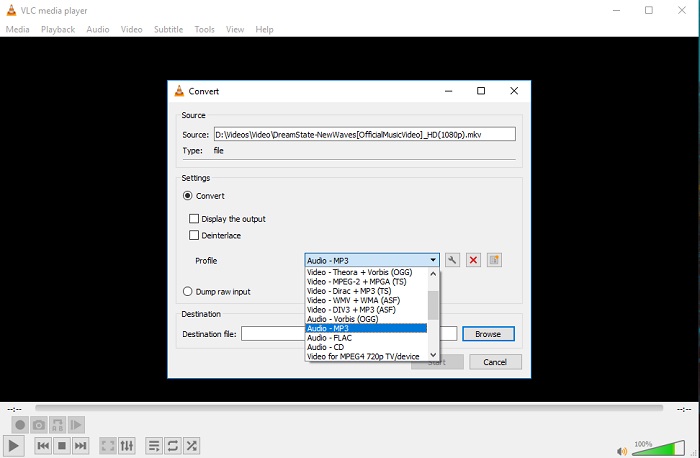Choose Audio - Vorbis (OGG) profile
Screen dimensions: 700x458
point(366,319)
